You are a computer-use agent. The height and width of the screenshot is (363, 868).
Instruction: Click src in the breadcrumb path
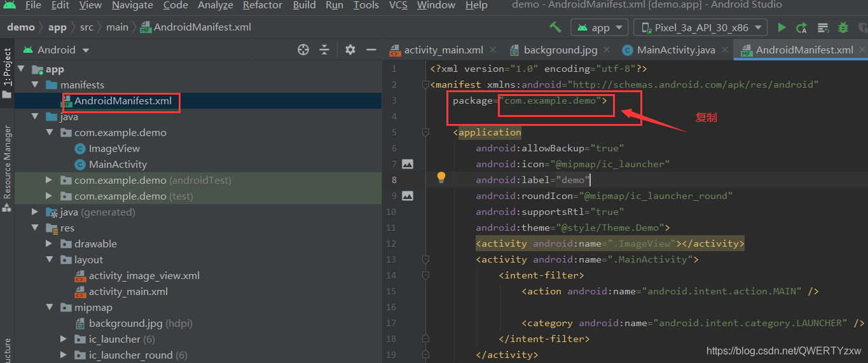(x=86, y=27)
